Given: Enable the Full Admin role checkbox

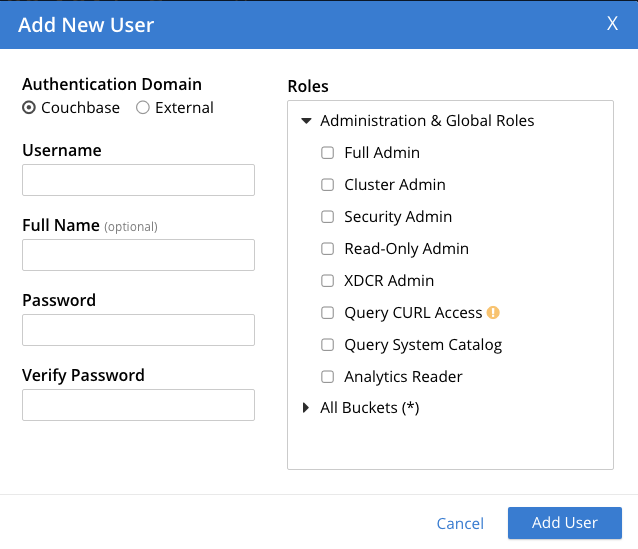Looking at the screenshot, I should (x=327, y=153).
